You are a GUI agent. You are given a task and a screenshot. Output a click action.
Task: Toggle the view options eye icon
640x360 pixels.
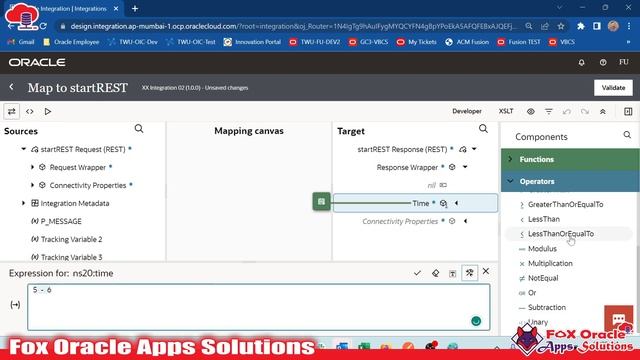pos(531,111)
